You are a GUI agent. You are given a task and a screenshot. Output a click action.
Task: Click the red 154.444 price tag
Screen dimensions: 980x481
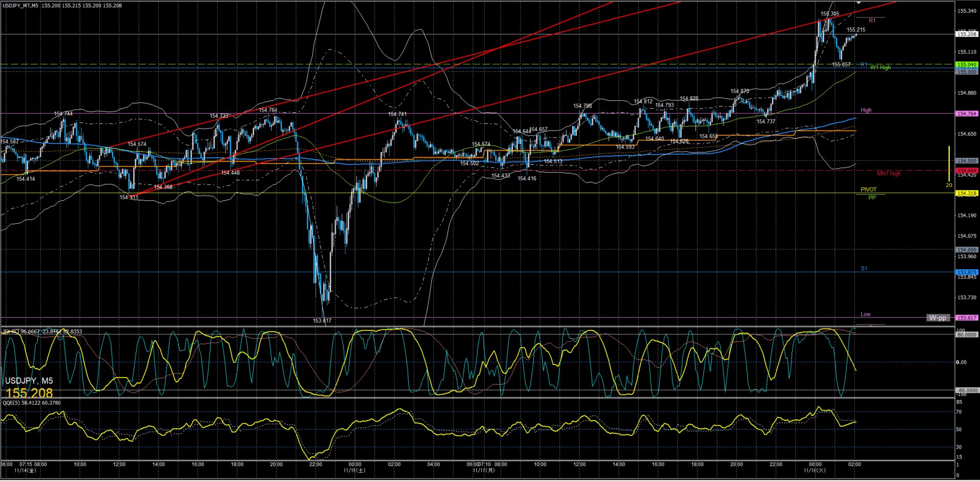point(967,171)
